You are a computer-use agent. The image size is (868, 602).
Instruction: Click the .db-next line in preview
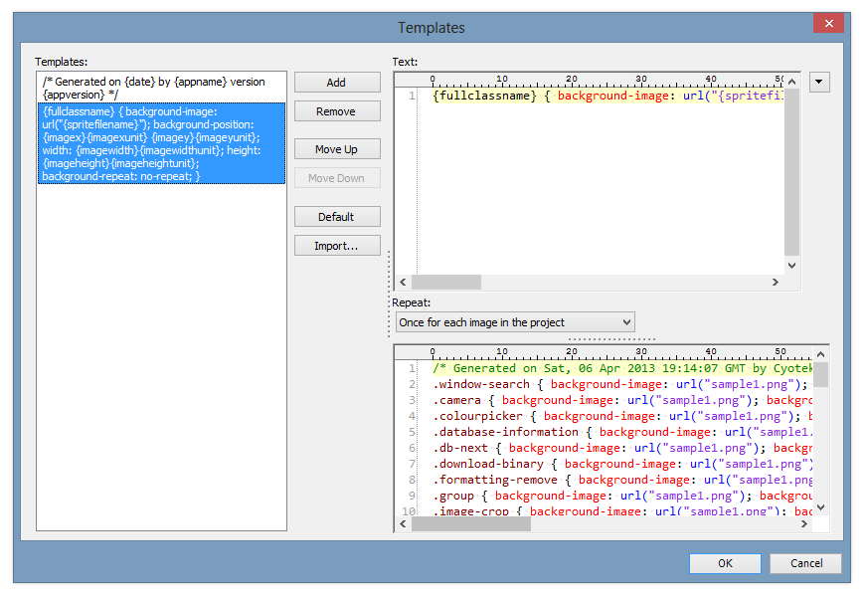[621, 448]
